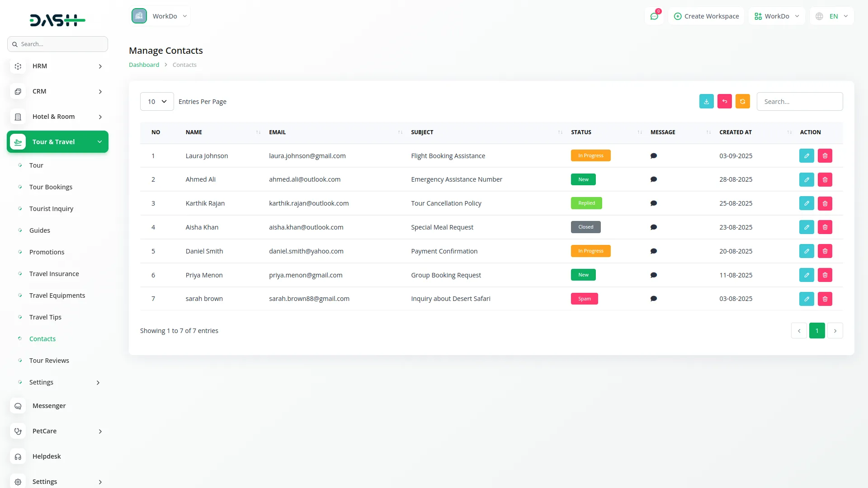Open the chat notifications icon

pos(654,16)
